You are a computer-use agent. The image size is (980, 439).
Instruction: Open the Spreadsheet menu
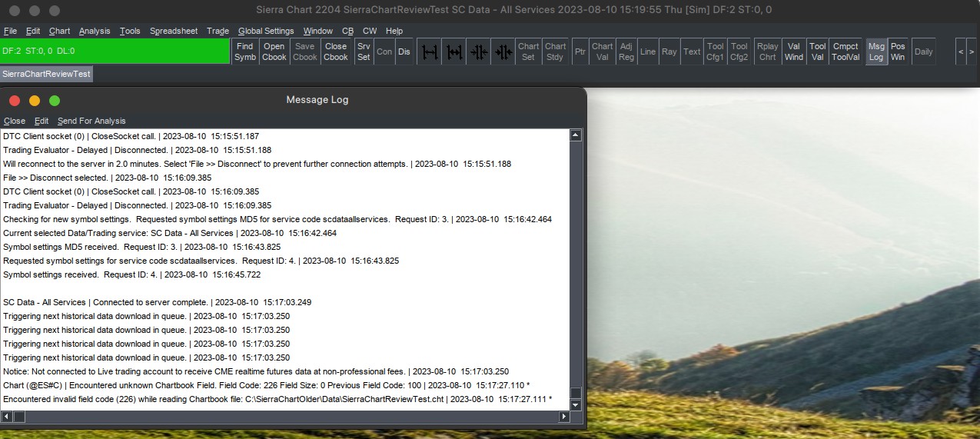pyautogui.click(x=174, y=31)
